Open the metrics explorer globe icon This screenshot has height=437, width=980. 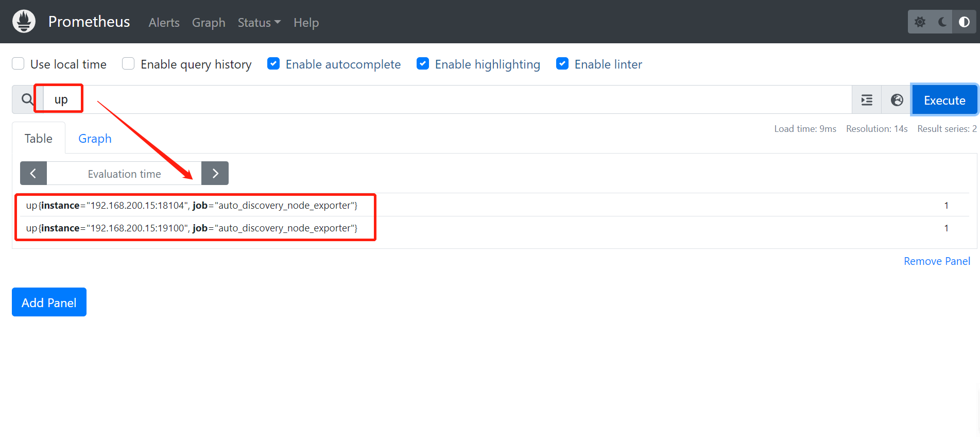point(897,100)
